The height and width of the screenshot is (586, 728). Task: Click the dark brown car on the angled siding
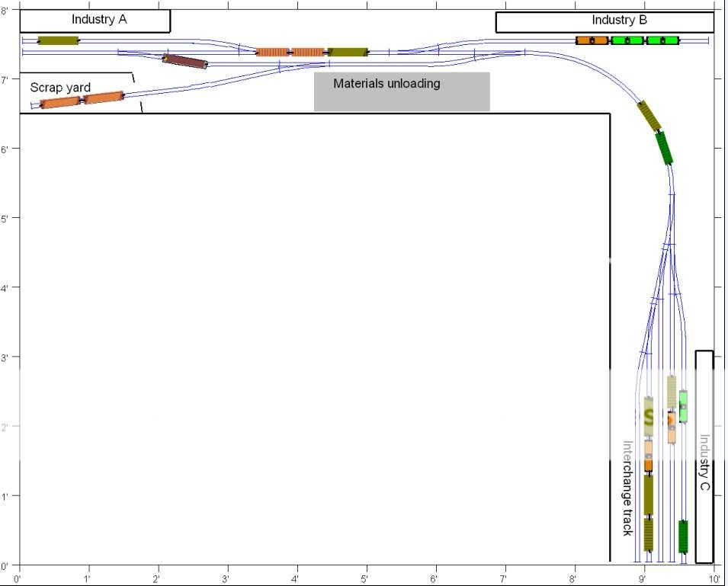[186, 62]
